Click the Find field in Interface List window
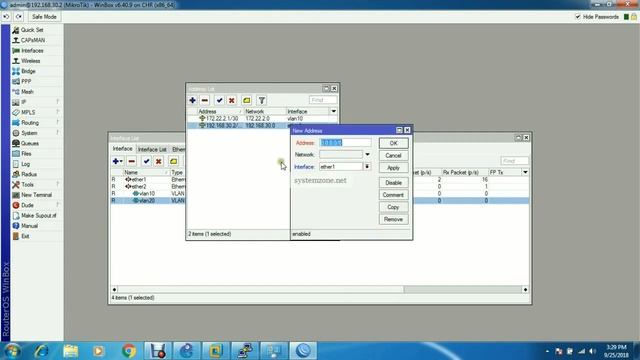 (x=515, y=161)
